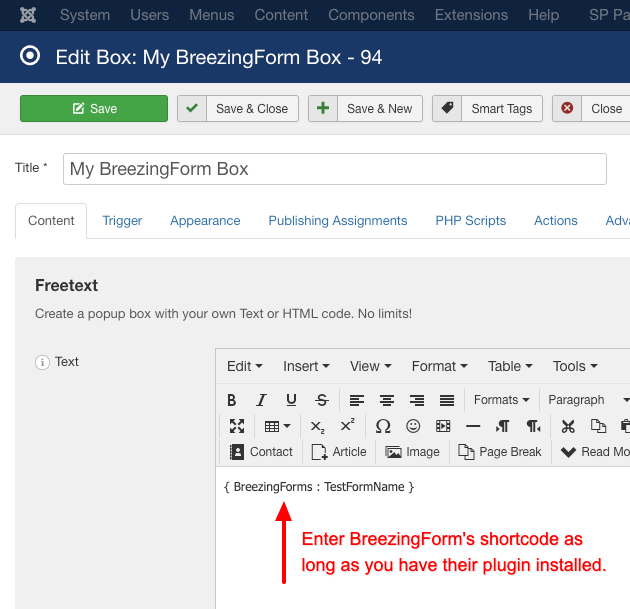
Task: Align text left
Action: (x=357, y=400)
